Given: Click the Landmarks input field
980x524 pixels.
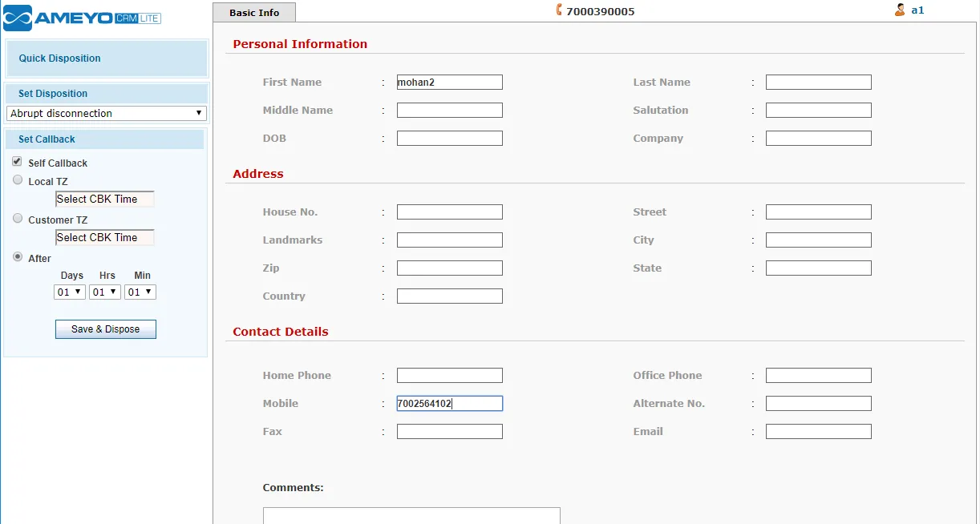Looking at the screenshot, I should 450,240.
